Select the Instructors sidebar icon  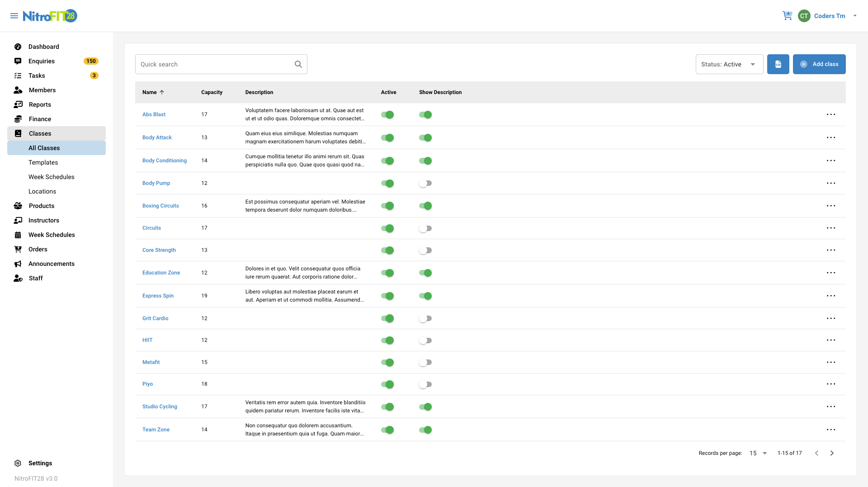(18, 220)
